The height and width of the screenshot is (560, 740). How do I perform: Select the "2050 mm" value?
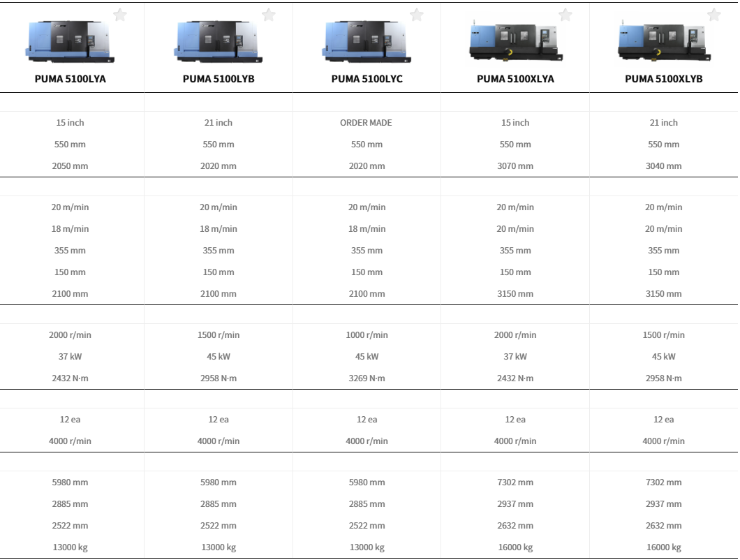[x=70, y=166]
